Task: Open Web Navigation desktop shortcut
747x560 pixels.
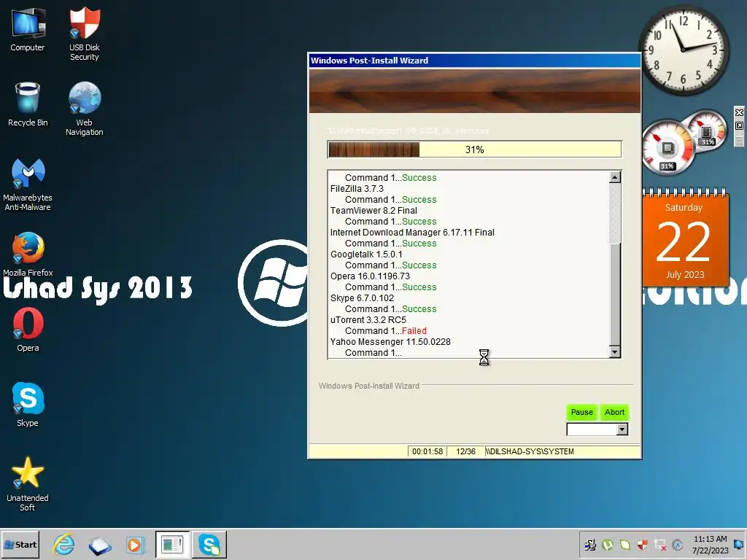Action: pos(85,109)
